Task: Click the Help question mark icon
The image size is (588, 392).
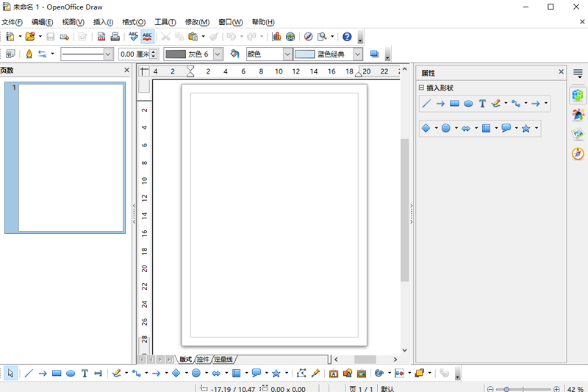Action: (347, 36)
